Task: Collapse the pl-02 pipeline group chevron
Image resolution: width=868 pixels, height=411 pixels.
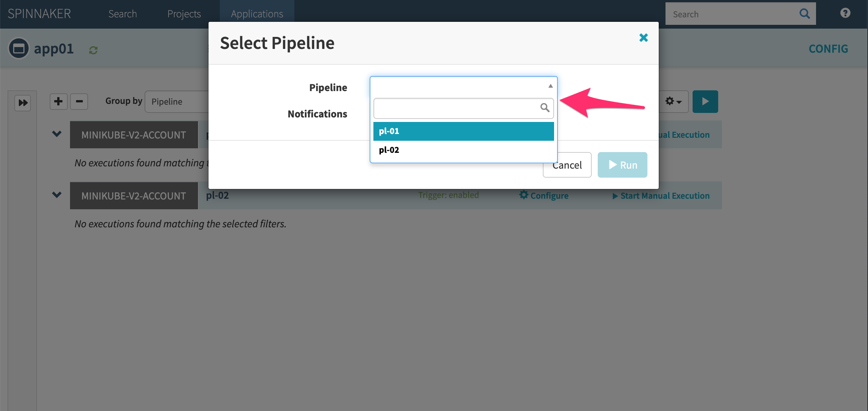Action: click(x=57, y=195)
